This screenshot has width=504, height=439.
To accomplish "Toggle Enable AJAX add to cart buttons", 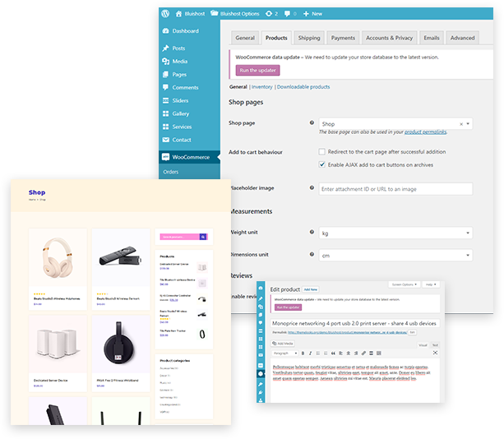I will point(321,164).
